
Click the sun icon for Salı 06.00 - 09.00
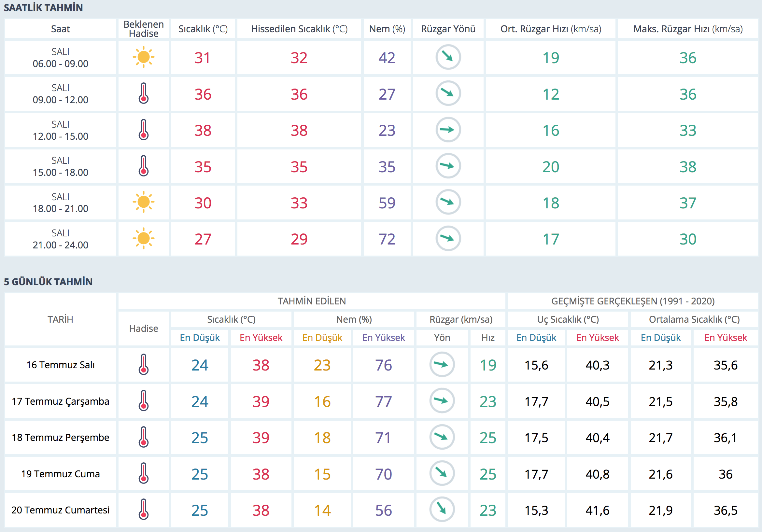point(143,57)
